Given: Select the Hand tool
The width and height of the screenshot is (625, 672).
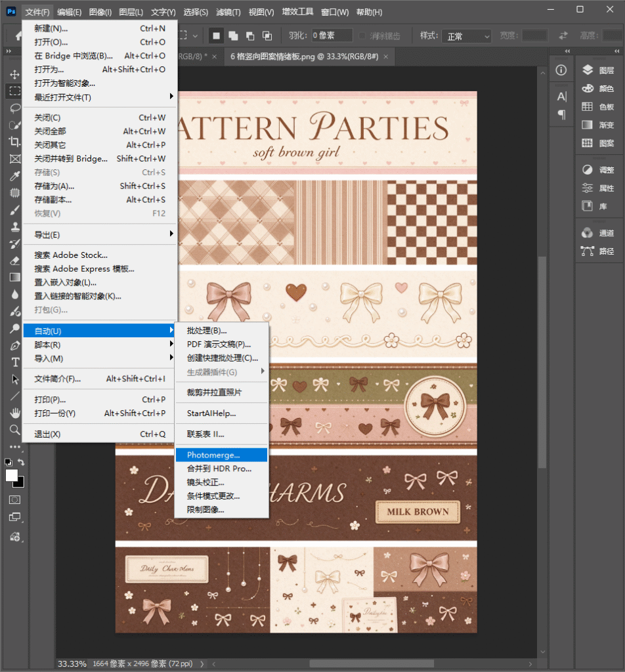Looking at the screenshot, I should pos(15,413).
